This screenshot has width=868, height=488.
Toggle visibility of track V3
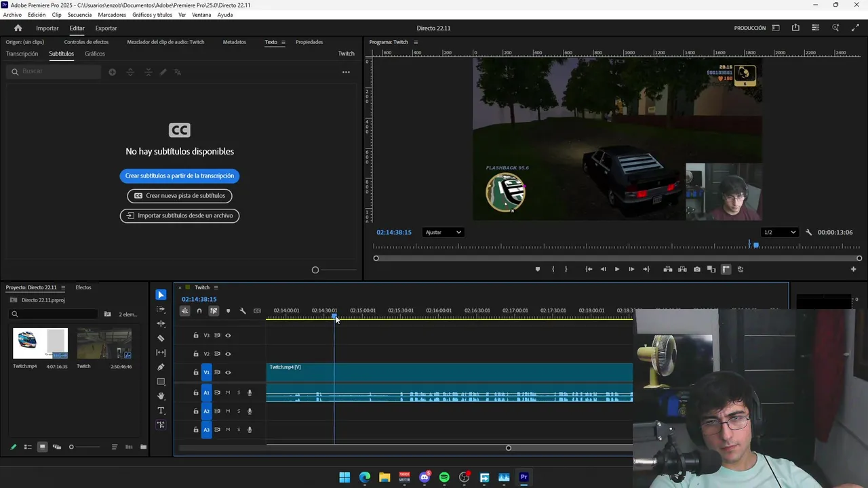click(x=228, y=335)
